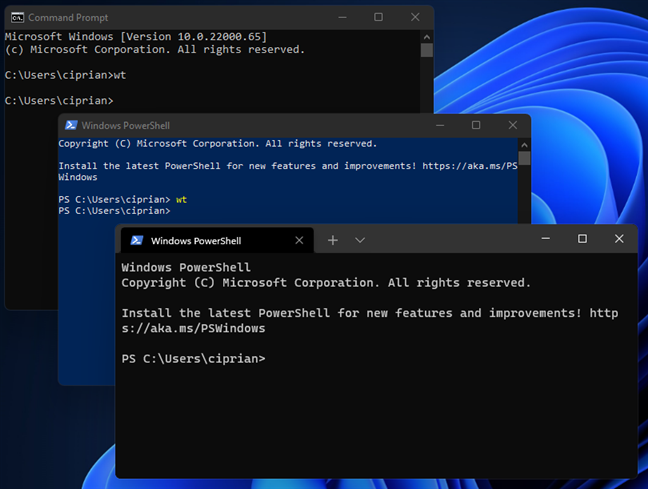Click the empty "C:\Users\ciprian>" prompt in Command Prompt
The height and width of the screenshot is (489, 648).
pyautogui.click(x=59, y=101)
